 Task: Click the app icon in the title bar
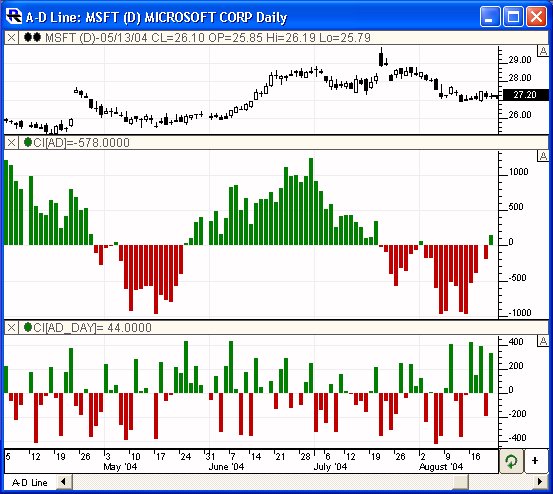[14, 16]
